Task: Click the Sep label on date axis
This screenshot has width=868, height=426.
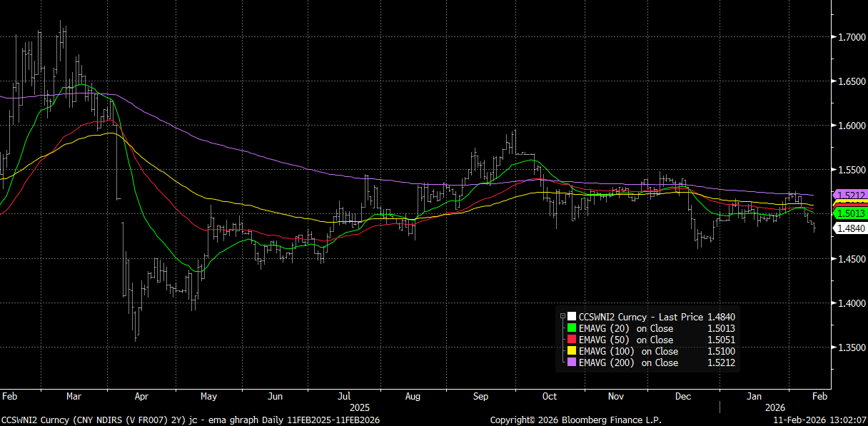Action: tap(481, 395)
